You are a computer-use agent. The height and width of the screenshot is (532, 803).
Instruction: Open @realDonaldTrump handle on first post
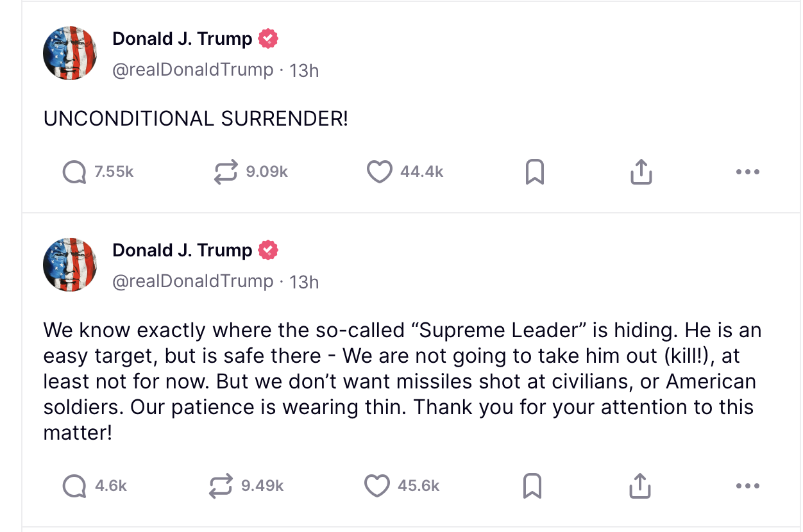[192, 69]
